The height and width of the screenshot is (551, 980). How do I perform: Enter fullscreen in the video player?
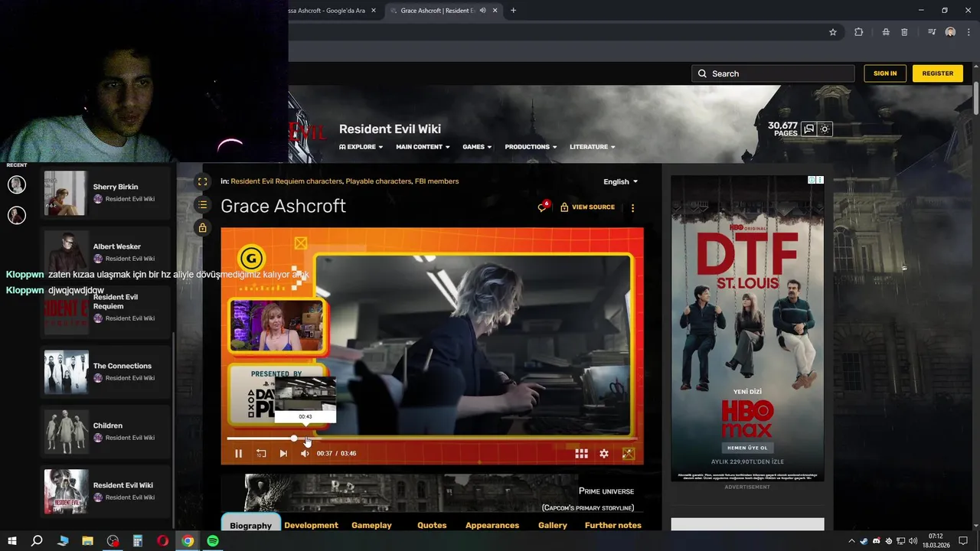(629, 453)
